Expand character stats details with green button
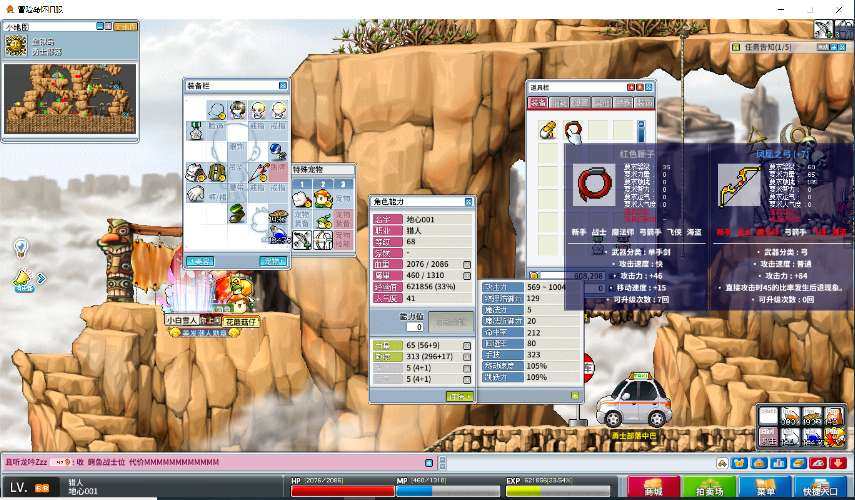 [459, 396]
